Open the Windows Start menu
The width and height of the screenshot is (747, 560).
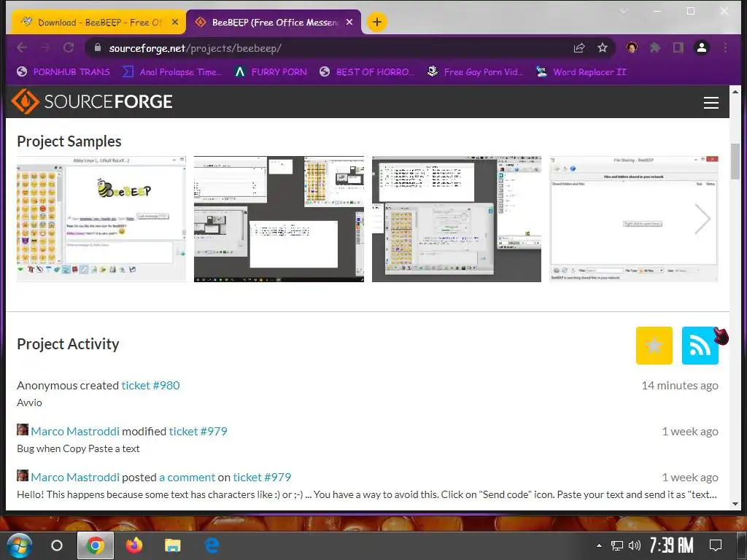19,545
